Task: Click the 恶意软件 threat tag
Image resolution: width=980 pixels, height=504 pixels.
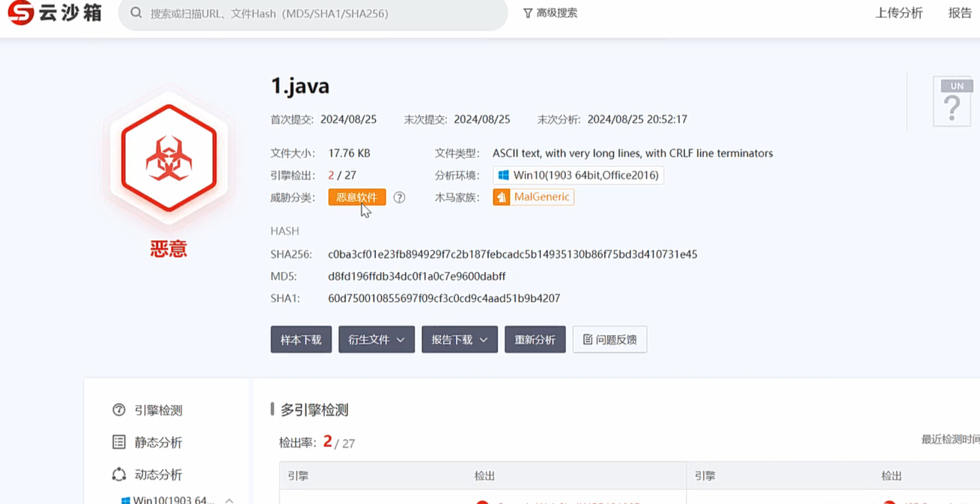Action: click(357, 197)
